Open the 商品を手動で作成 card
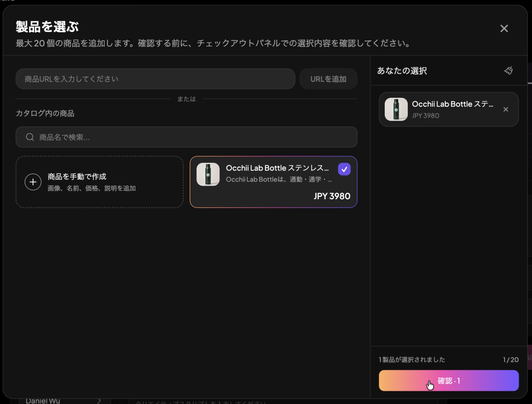This screenshot has height=404, width=532. coord(100,182)
